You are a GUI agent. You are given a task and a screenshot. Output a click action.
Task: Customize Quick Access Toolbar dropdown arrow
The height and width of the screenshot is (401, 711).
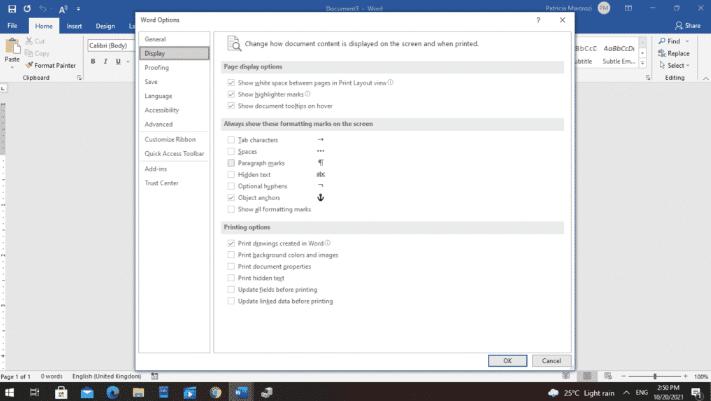pos(78,9)
